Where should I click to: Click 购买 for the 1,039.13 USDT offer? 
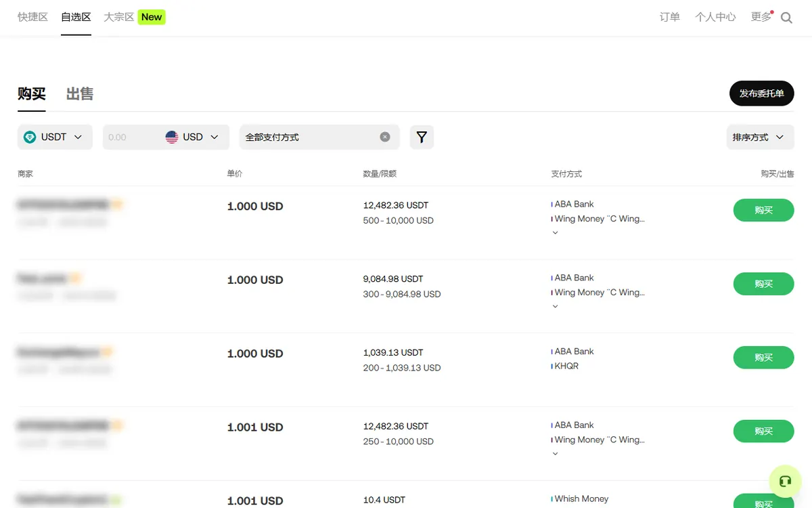click(764, 358)
